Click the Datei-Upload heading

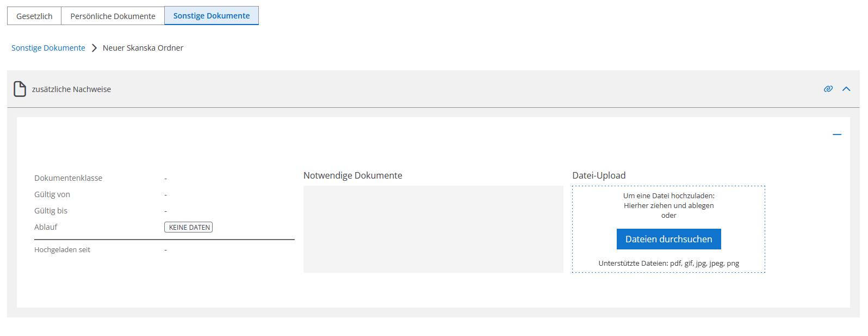click(x=599, y=175)
